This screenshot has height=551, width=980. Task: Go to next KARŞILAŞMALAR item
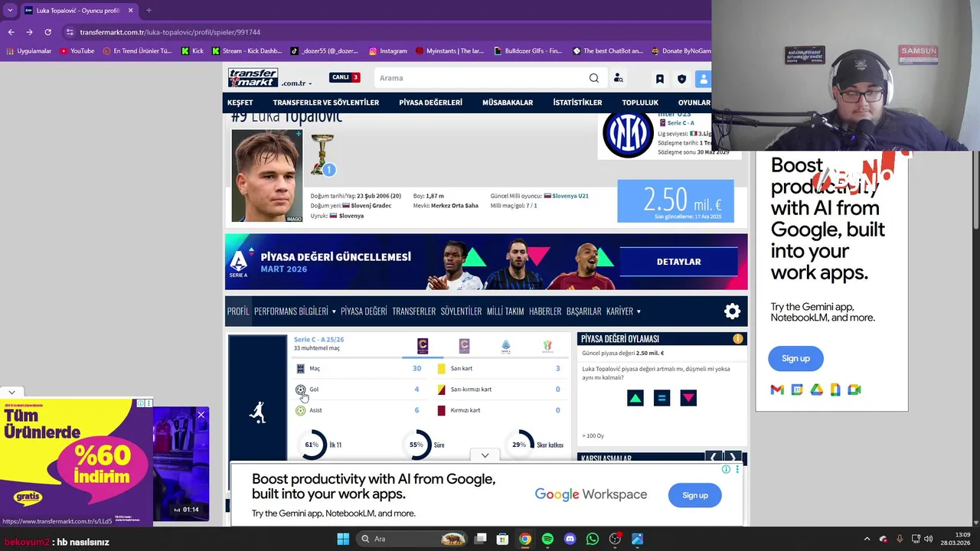(x=733, y=458)
